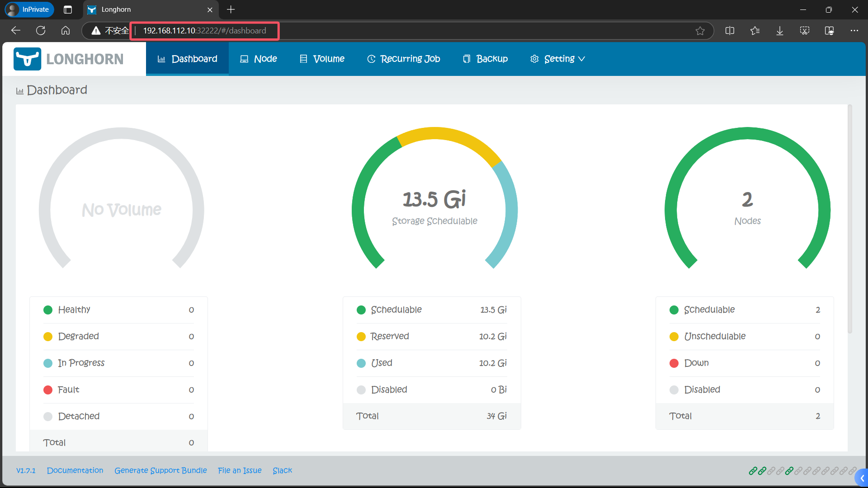Open the Recurring Job tab
Viewport: 868px width, 488px height.
[x=403, y=59]
